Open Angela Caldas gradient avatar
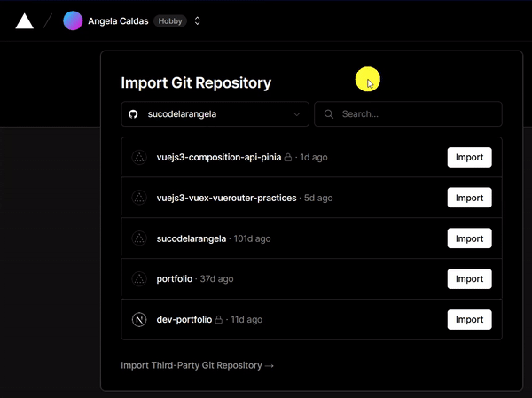This screenshot has width=532, height=398. (73, 20)
